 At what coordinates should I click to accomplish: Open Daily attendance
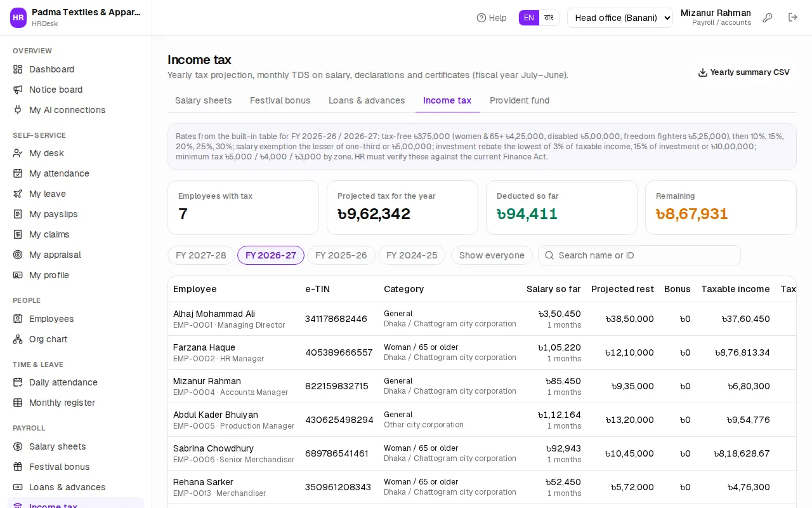[75, 382]
